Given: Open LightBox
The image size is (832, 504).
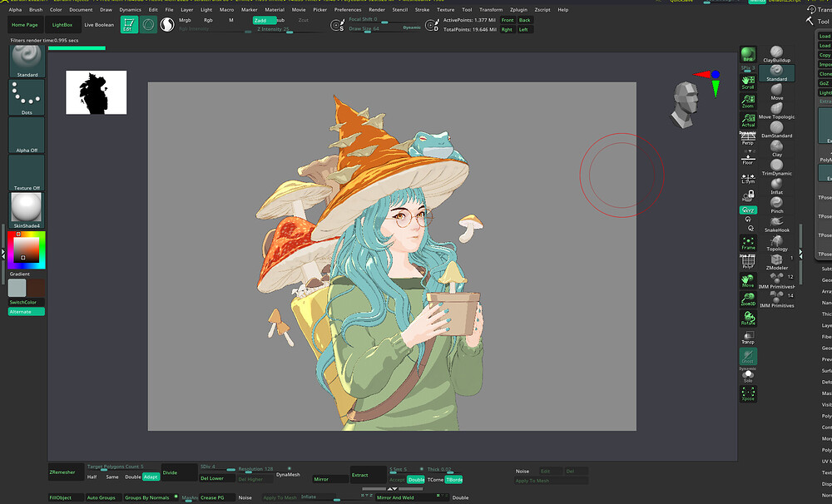Looking at the screenshot, I should [62, 25].
